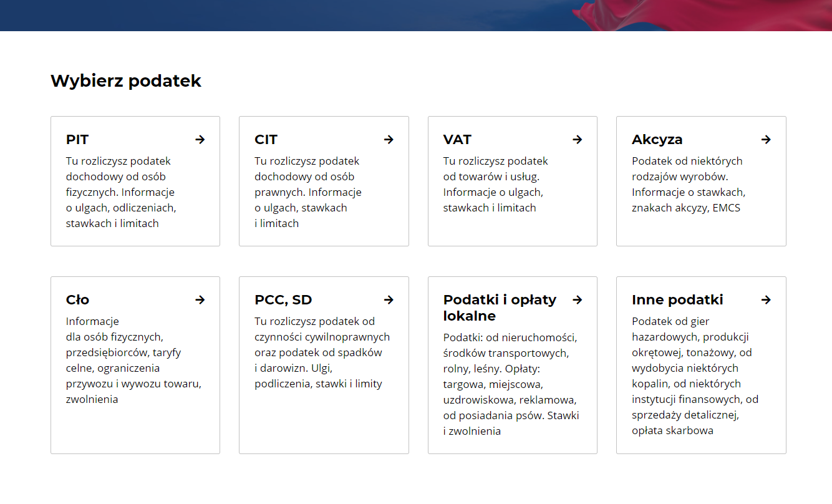
Task: Open the CIT tax heading
Action: (x=266, y=140)
